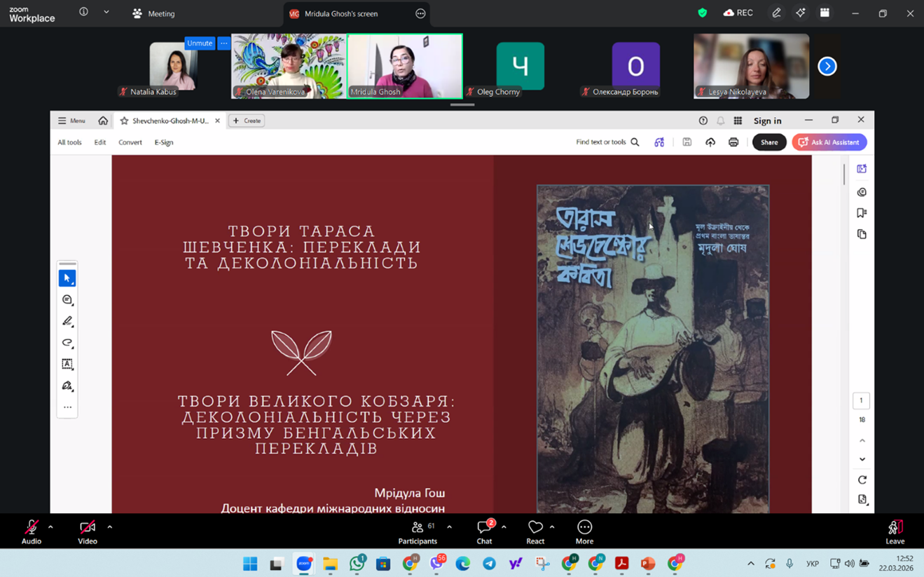Switch to the Meeting tab
Screen dimensions: 924x577
(154, 13)
